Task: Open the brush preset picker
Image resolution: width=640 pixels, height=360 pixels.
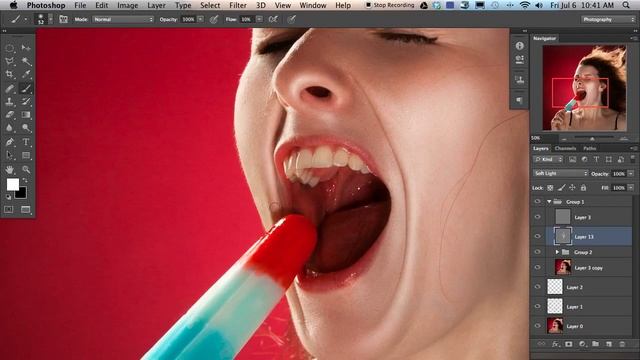Action: [x=44, y=19]
